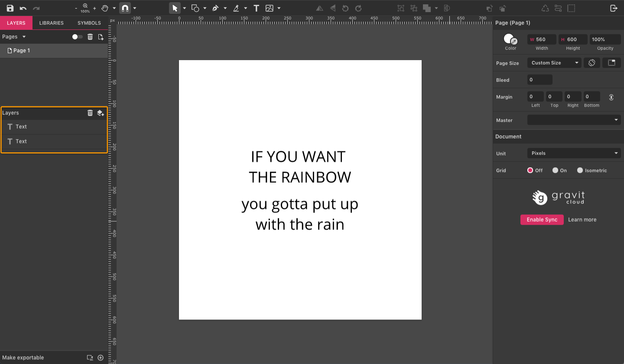
Task: Open the Pointer tool dropdown arrow
Action: tap(185, 8)
